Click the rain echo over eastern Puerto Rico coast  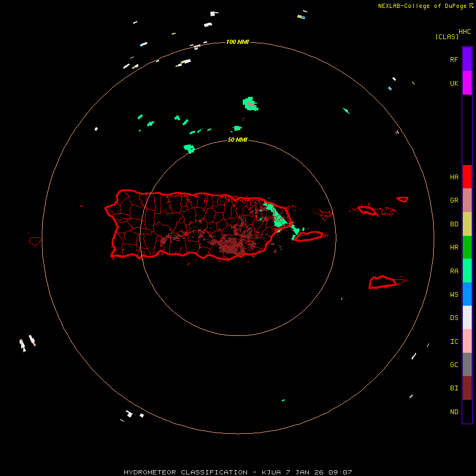278,217
